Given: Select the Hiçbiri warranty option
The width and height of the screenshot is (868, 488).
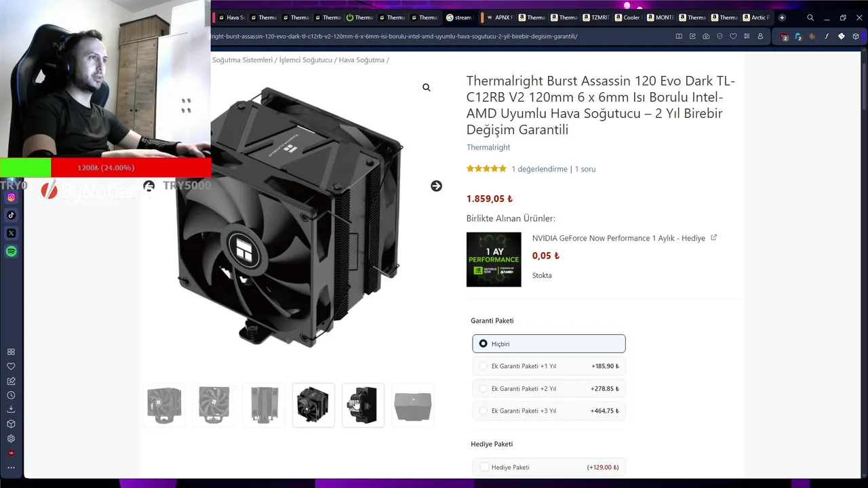Looking at the screenshot, I should point(549,344).
